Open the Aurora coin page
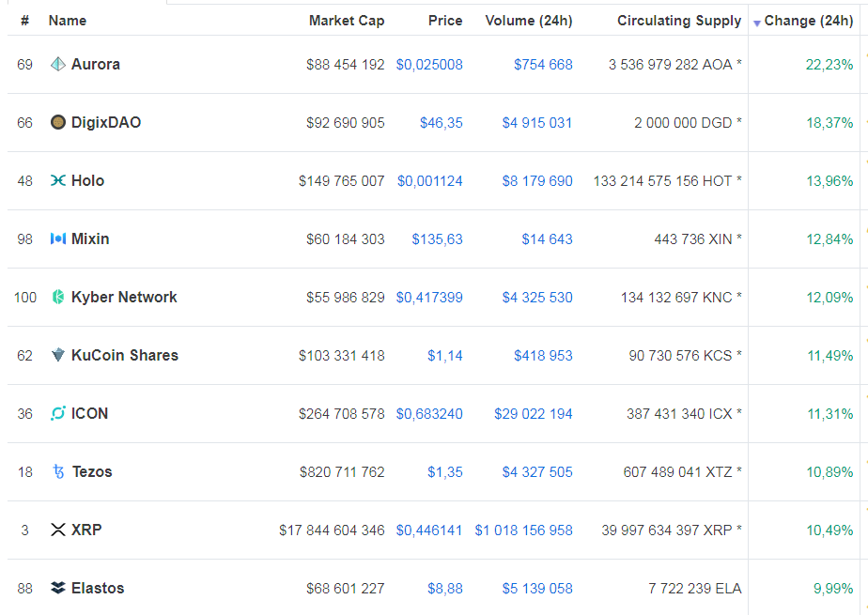The image size is (868, 615). 96,64
